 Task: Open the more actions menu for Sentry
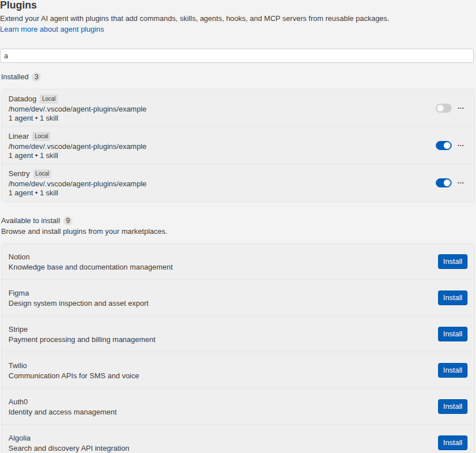461,183
